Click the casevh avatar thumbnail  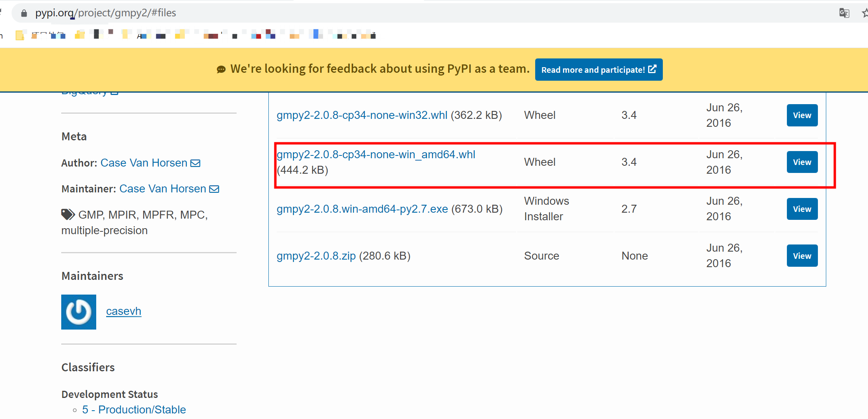(78, 312)
